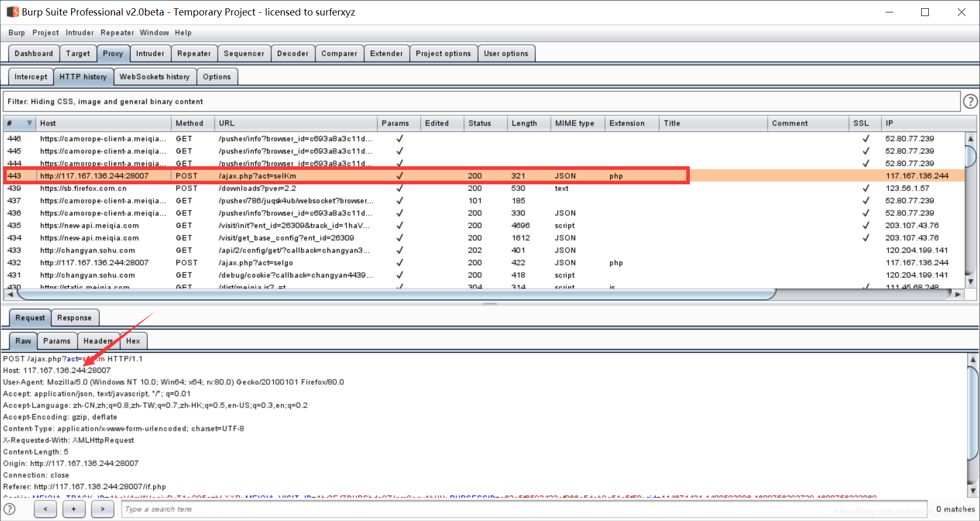Open the Dashboard tab
This screenshot has height=521, width=980.
[34, 53]
